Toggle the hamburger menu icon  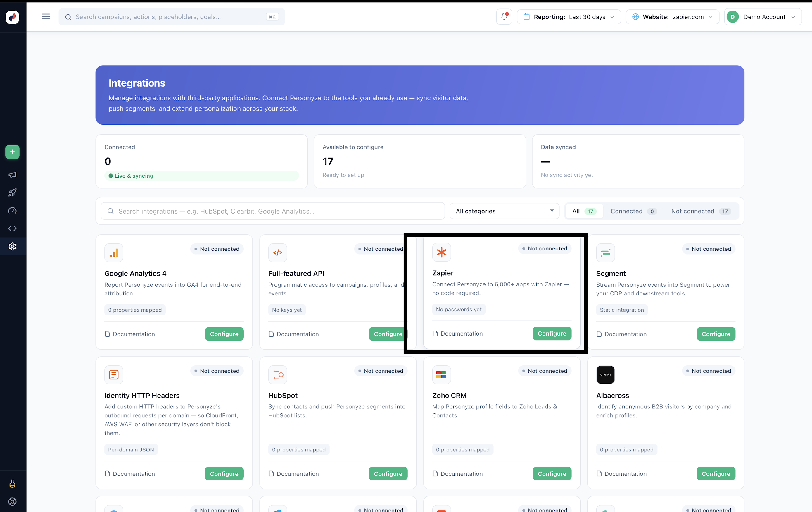(46, 17)
